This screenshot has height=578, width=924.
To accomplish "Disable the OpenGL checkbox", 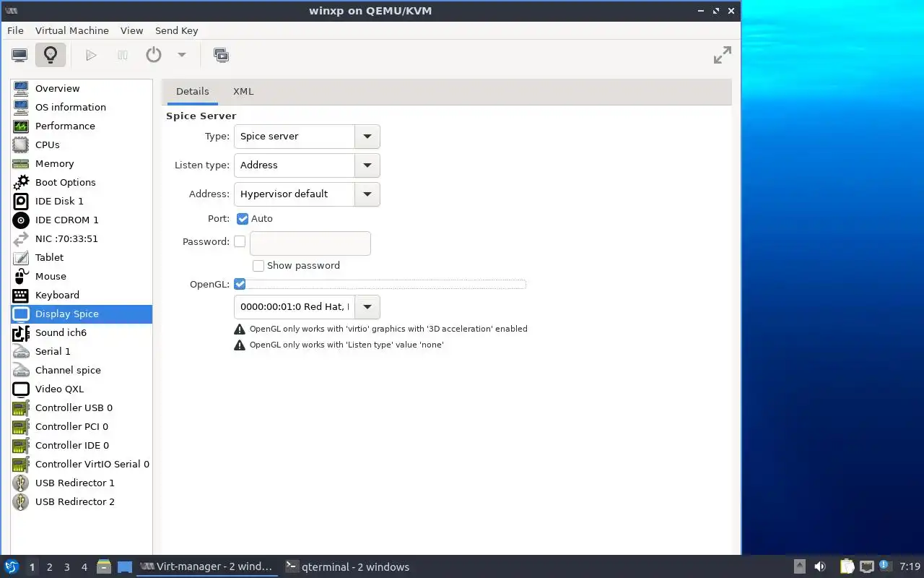I will pyautogui.click(x=240, y=284).
